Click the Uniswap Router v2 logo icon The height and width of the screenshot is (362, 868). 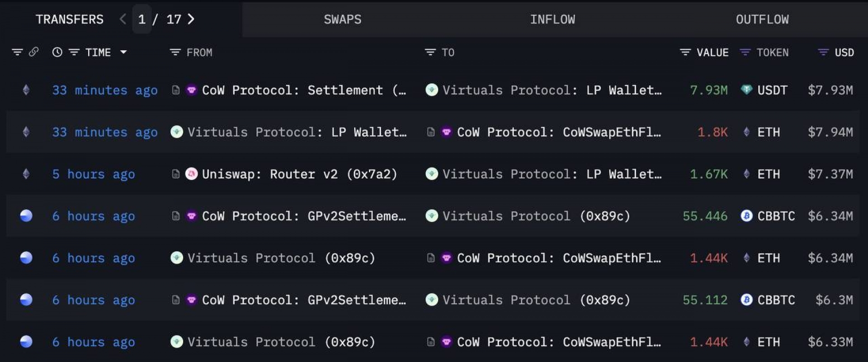(191, 174)
